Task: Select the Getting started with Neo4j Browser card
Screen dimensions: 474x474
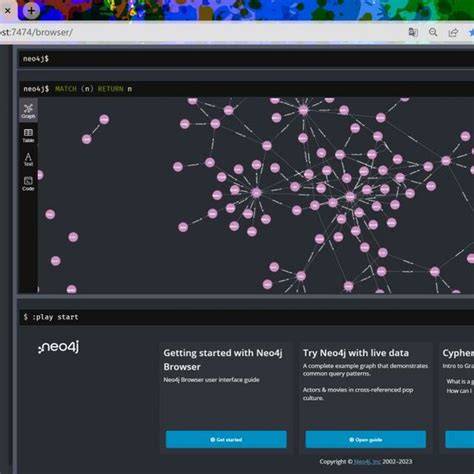Action: pos(226,398)
